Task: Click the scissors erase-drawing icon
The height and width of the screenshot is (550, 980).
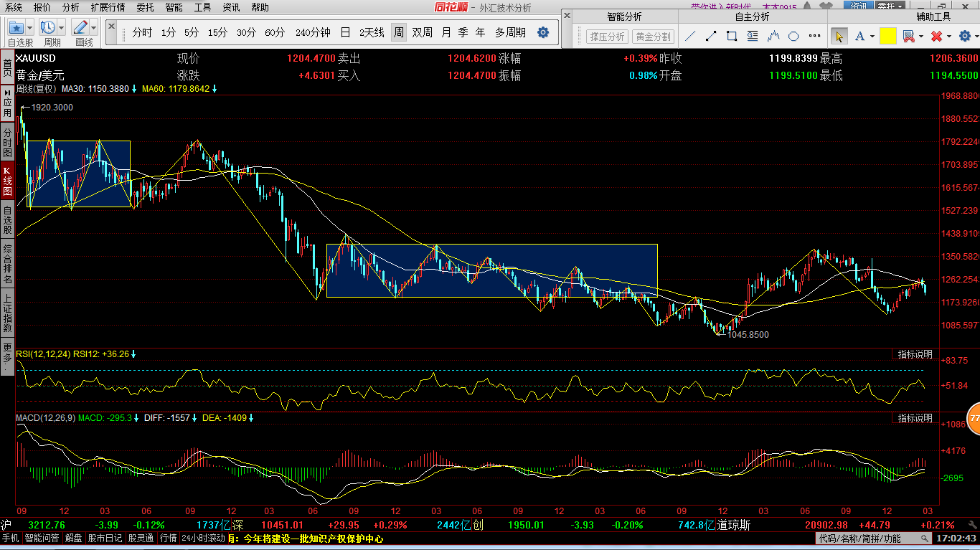Action: (908, 36)
